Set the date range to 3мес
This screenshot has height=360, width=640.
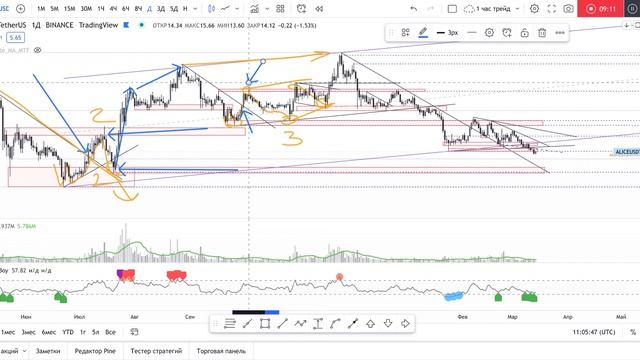click(x=29, y=332)
